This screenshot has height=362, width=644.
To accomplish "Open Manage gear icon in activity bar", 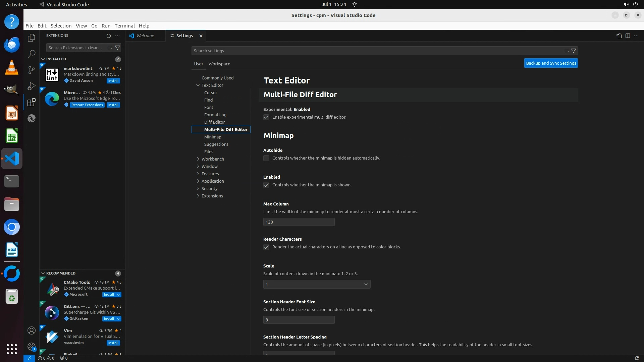I will coord(32,347).
